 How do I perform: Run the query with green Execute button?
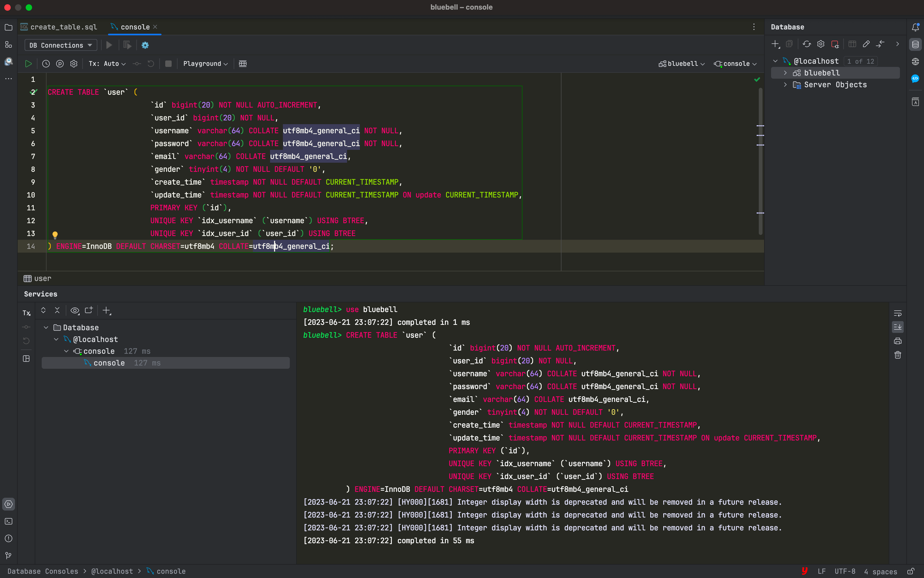point(28,63)
